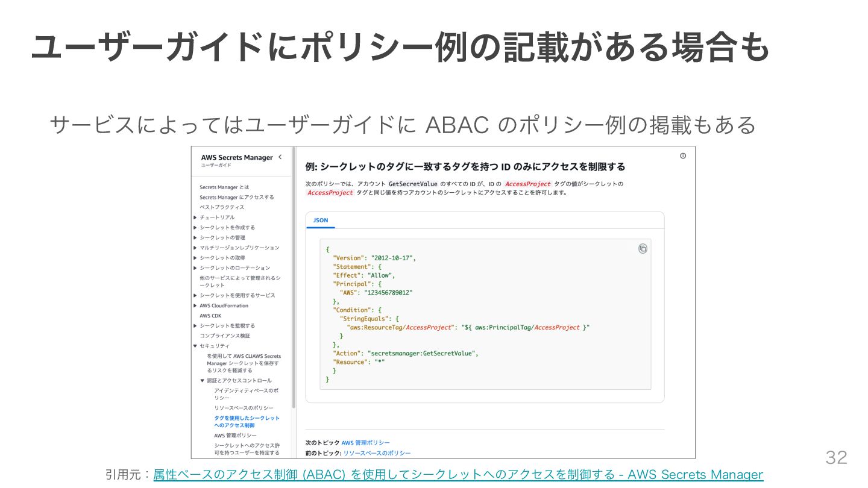Copy the JSON policy code
Screen dimensions: 868x488
click(643, 249)
